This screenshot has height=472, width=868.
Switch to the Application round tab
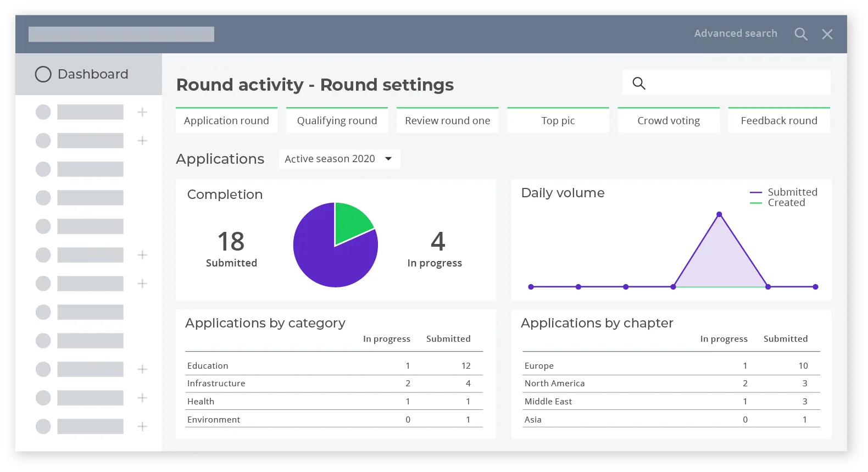(226, 120)
